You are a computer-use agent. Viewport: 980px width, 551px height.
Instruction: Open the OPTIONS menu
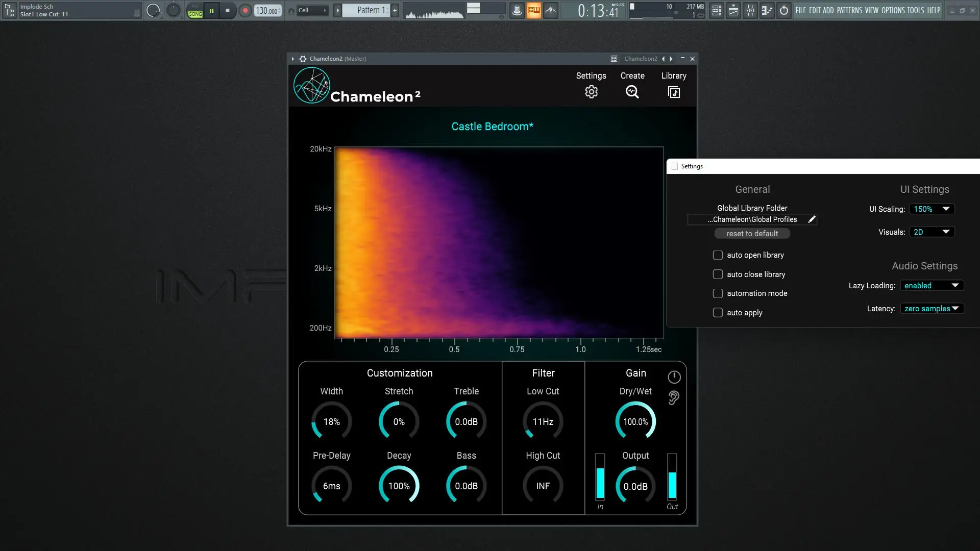893,10
